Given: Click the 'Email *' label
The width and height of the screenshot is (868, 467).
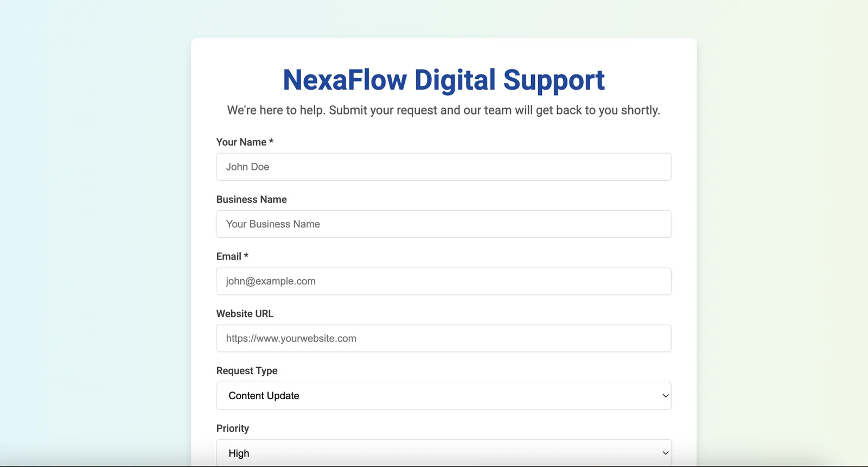Looking at the screenshot, I should pyautogui.click(x=232, y=256).
